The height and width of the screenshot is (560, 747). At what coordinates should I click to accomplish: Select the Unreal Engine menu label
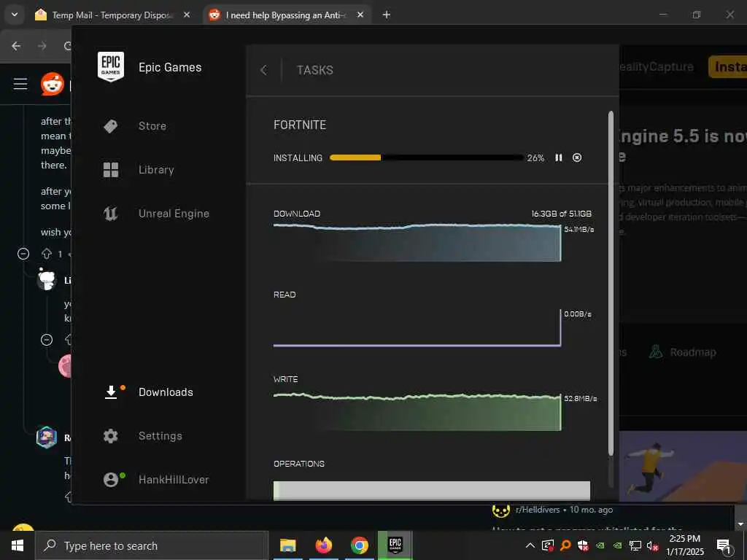[x=174, y=214]
